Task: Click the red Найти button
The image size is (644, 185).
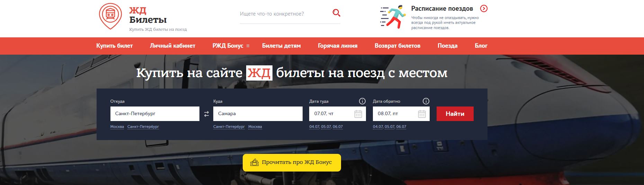Action: pos(455,114)
